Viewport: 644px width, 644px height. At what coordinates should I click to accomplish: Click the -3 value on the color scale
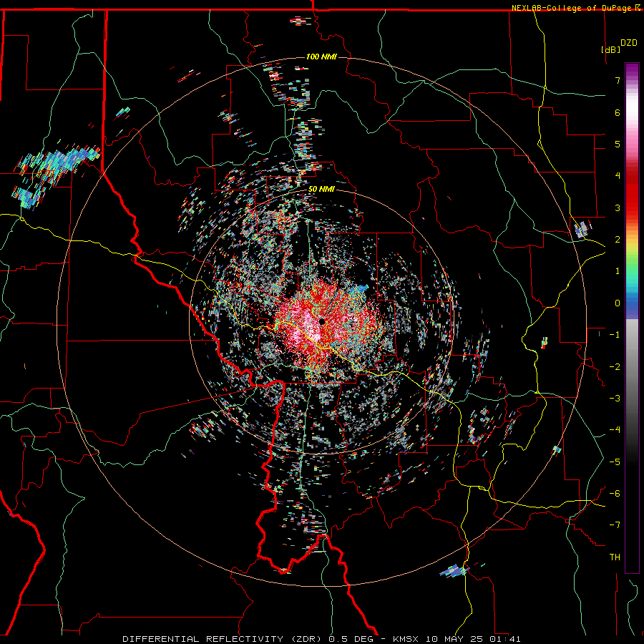tap(615, 399)
